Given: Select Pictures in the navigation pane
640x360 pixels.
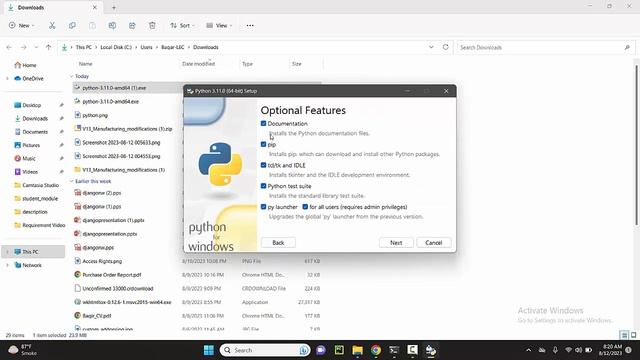Looking at the screenshot, I should coord(27,145).
